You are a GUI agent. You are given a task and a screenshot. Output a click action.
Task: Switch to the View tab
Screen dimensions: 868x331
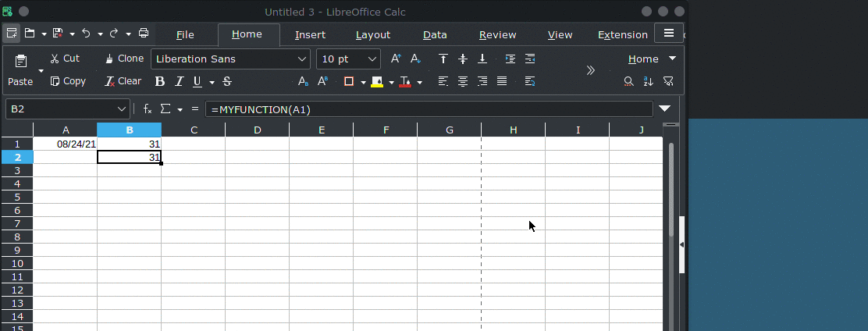[x=560, y=35]
